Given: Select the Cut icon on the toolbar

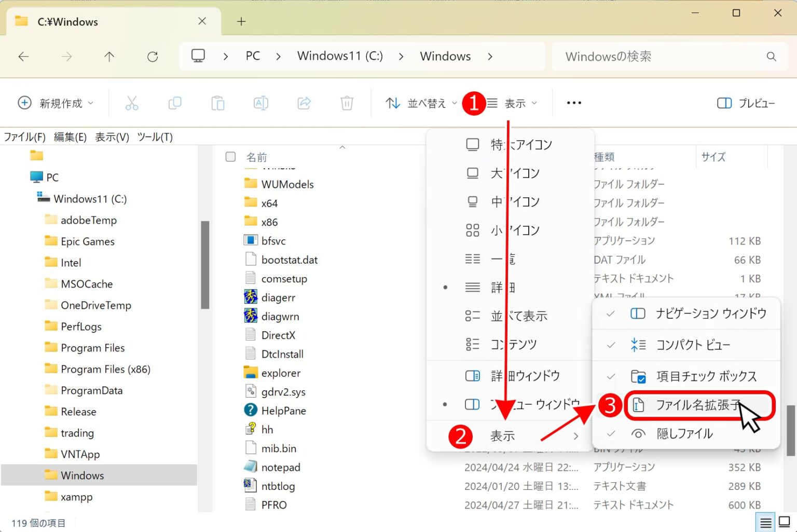Looking at the screenshot, I should point(131,103).
